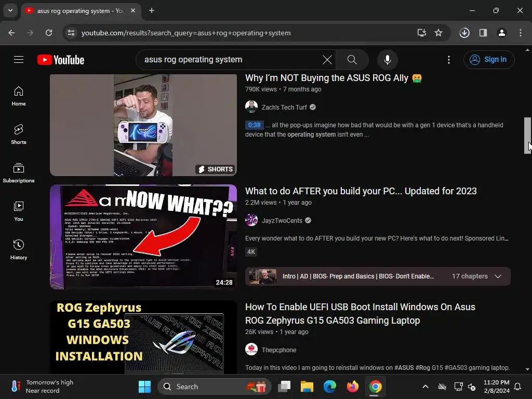This screenshot has height=399, width=532.
Task: Click the Intro chapter preview thumbnail
Action: (x=262, y=276)
